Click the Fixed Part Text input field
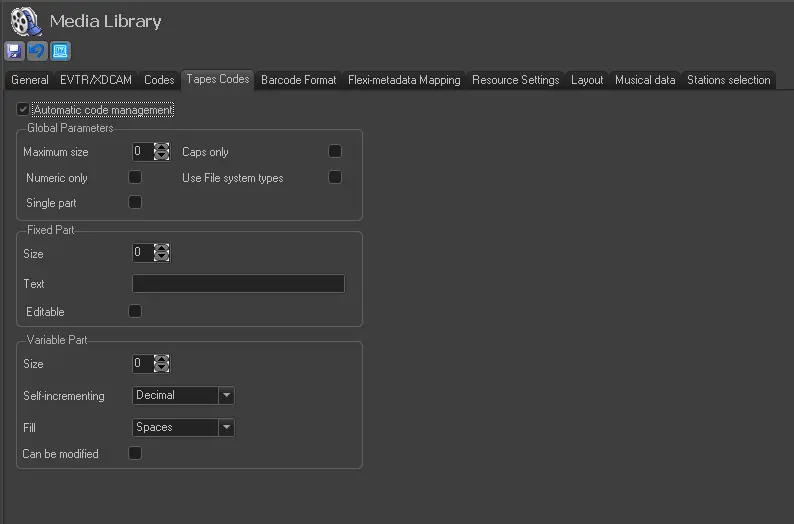This screenshot has height=524, width=794. click(x=238, y=284)
